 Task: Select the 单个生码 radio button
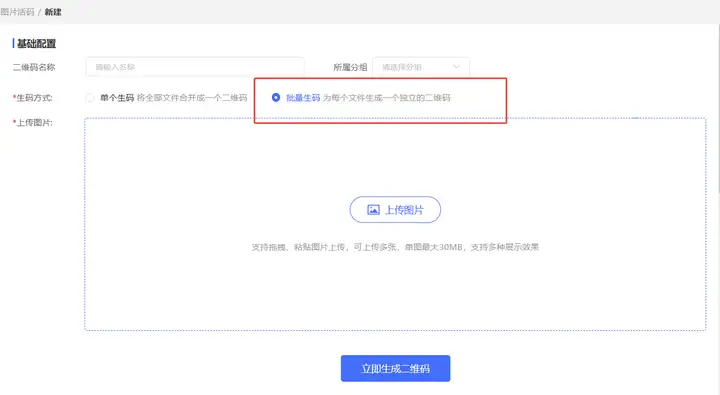pos(90,97)
